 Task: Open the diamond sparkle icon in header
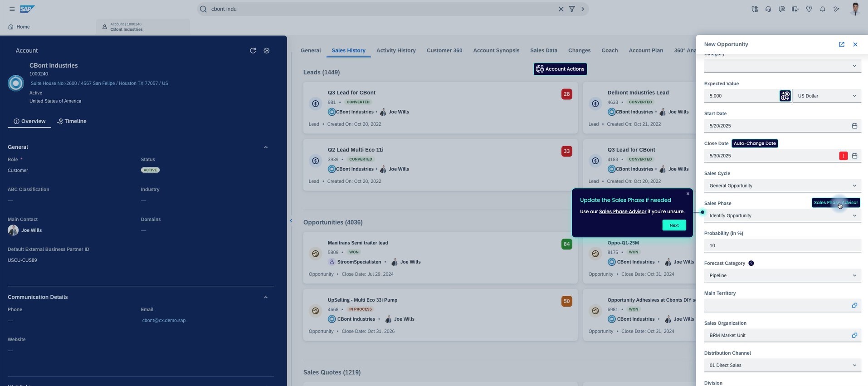point(809,9)
